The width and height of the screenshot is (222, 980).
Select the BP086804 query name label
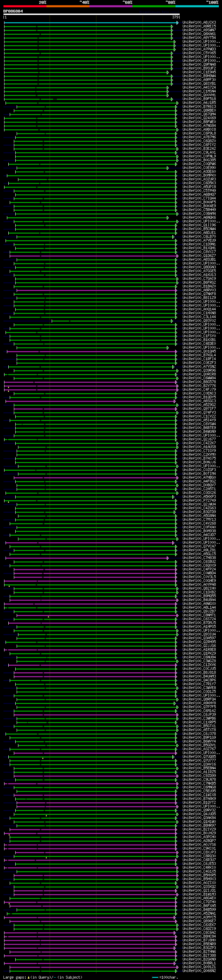tap(13, 11)
